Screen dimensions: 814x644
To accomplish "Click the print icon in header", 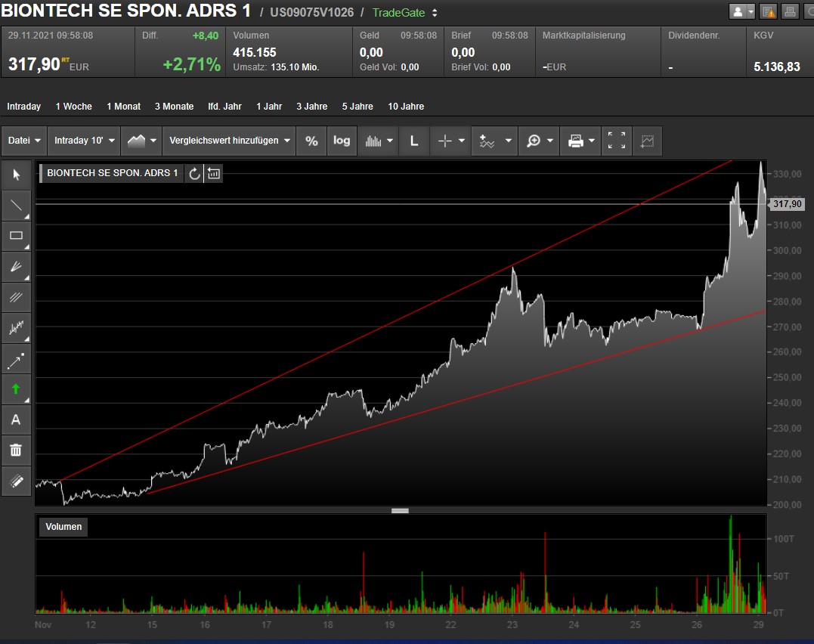I will 790,11.
